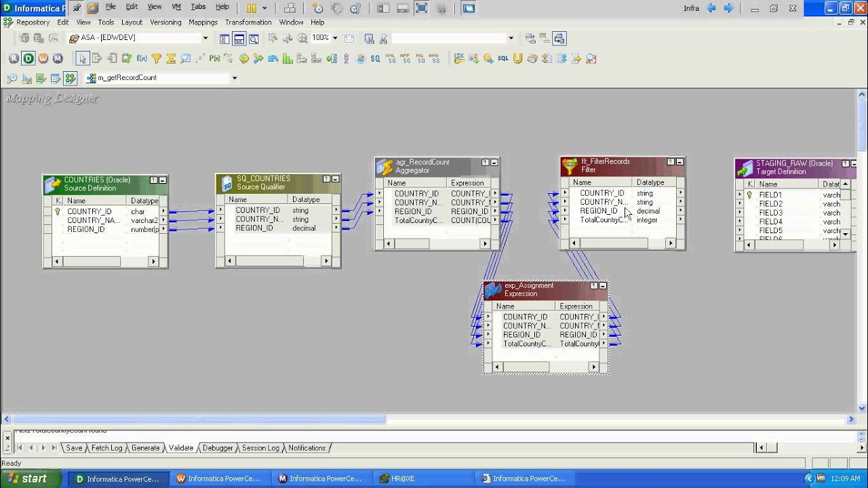Switch to the Fetch Log tab

tap(106, 448)
